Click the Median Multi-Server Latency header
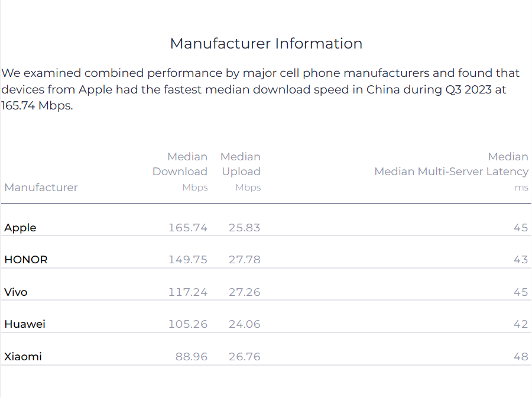 [x=451, y=172]
